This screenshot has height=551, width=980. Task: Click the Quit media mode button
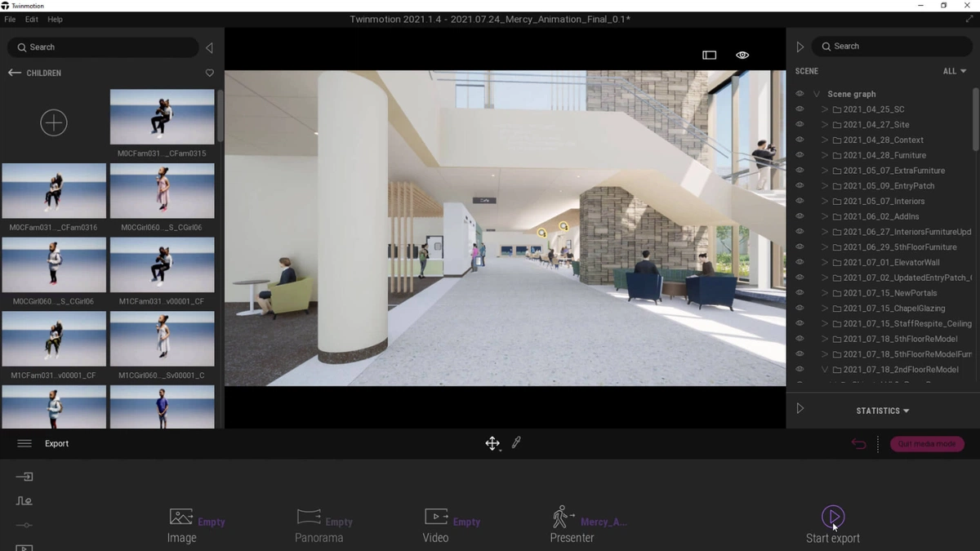927,444
